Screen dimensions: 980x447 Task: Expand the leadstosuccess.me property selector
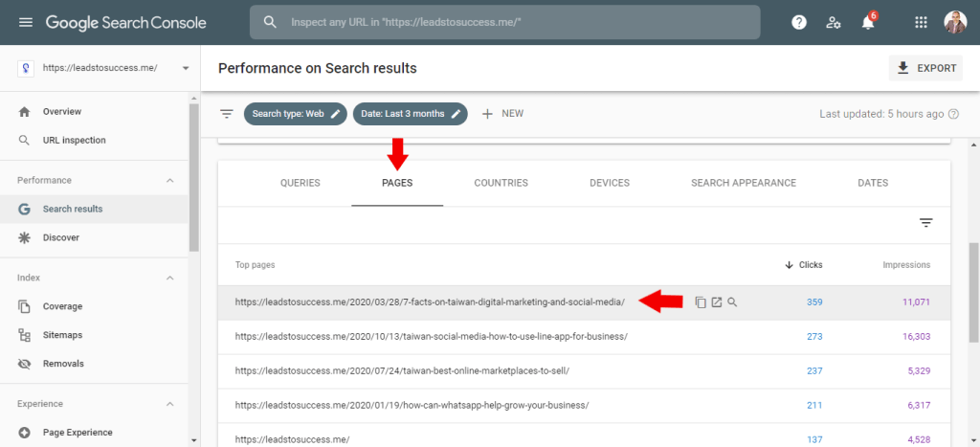point(100,68)
